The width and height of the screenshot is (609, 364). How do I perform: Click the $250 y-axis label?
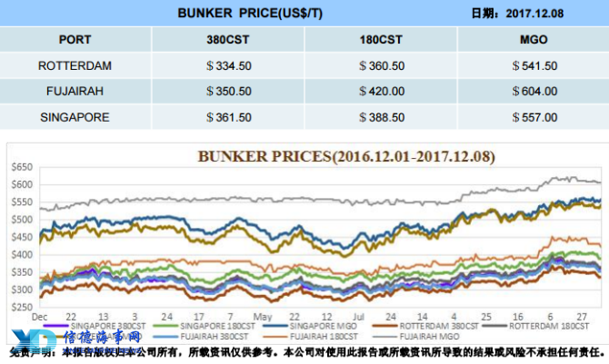22,308
